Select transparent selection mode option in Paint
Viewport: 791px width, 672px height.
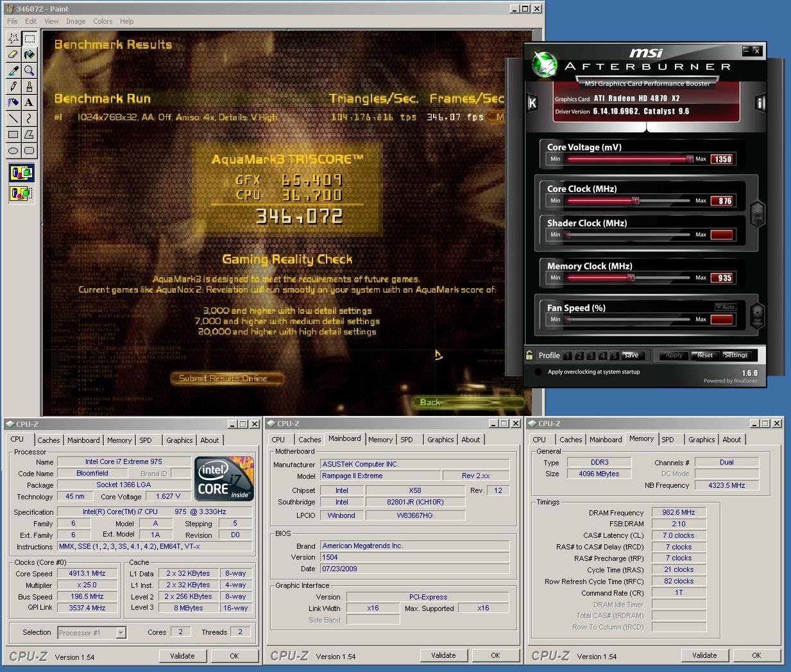(x=21, y=193)
